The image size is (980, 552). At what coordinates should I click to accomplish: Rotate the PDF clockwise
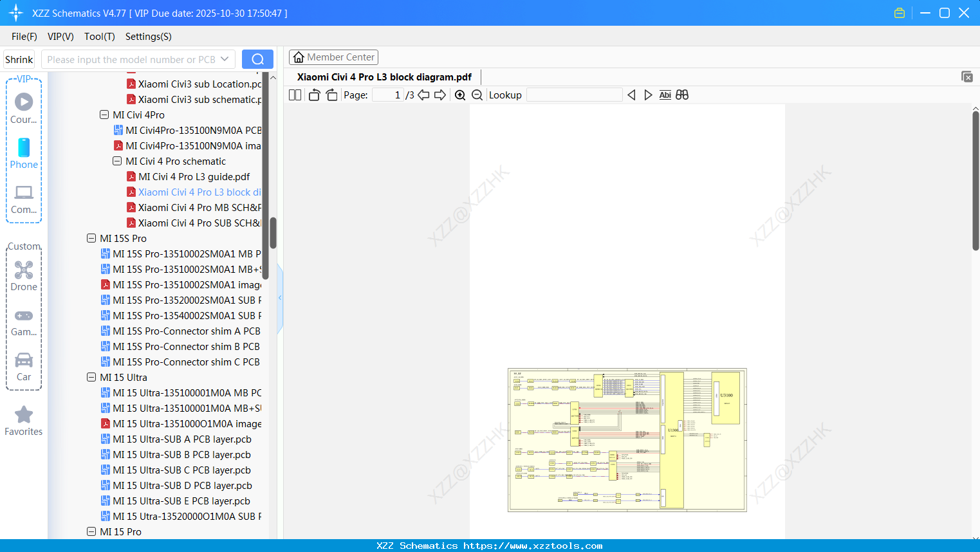(331, 95)
